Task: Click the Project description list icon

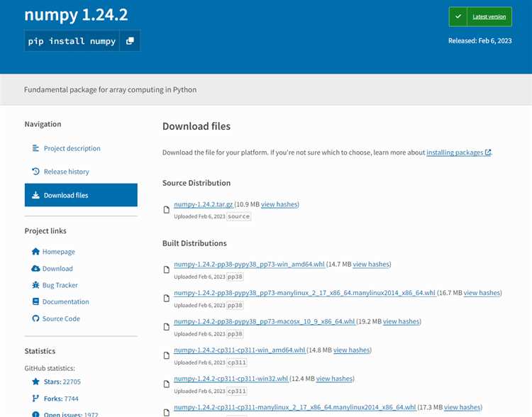Action: coord(35,148)
